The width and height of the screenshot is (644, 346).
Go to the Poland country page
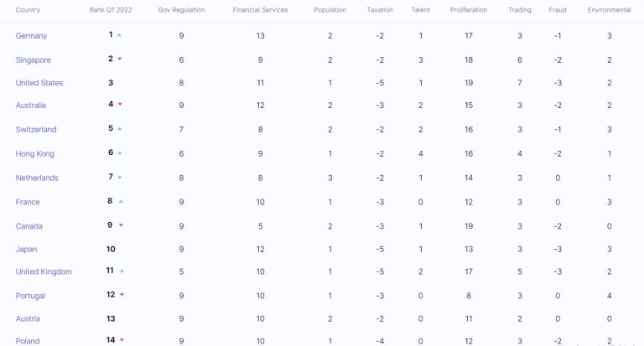tap(28, 341)
